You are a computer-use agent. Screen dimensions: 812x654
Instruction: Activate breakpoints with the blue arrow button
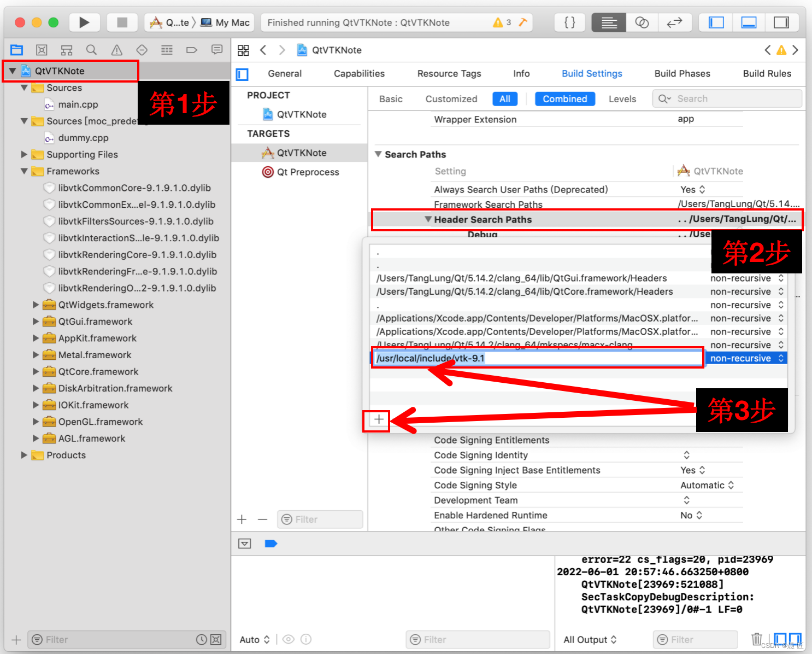(271, 543)
